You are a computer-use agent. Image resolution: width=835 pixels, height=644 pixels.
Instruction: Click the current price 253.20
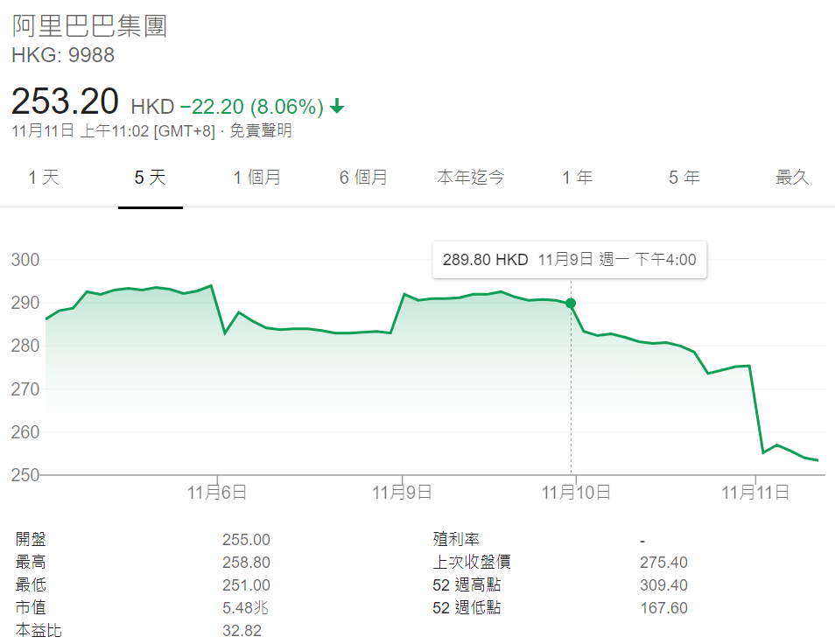(x=65, y=101)
